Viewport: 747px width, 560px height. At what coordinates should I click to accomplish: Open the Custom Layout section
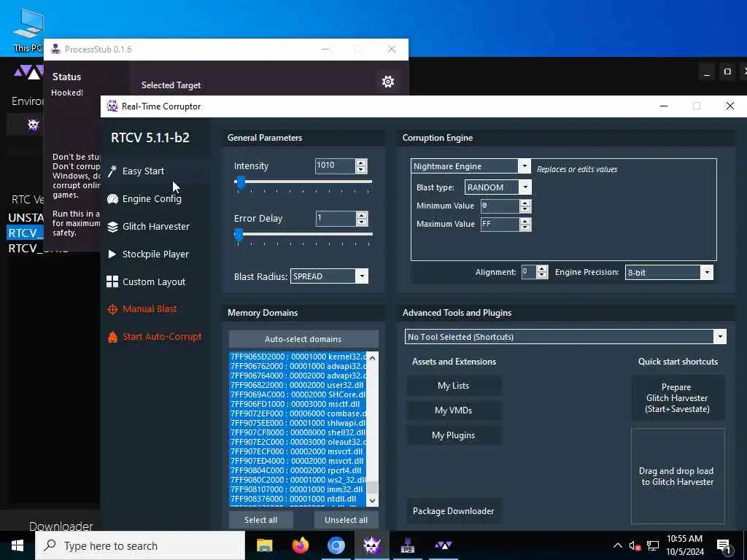coord(153,282)
